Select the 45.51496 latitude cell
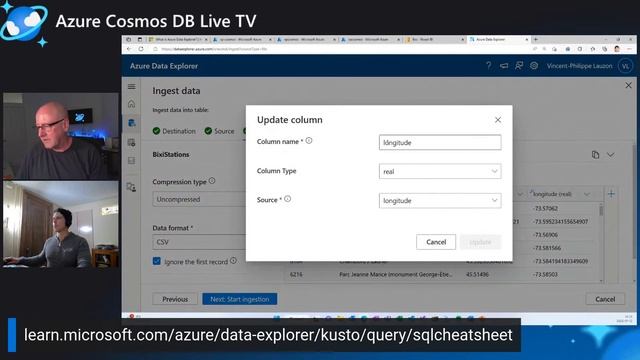Screen dimensions: 640x360 point(477,275)
